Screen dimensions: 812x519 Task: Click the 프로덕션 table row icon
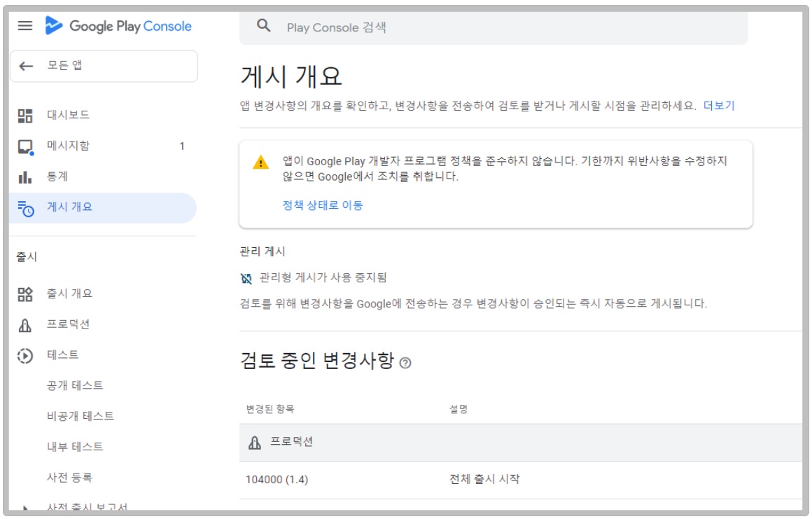(x=254, y=443)
